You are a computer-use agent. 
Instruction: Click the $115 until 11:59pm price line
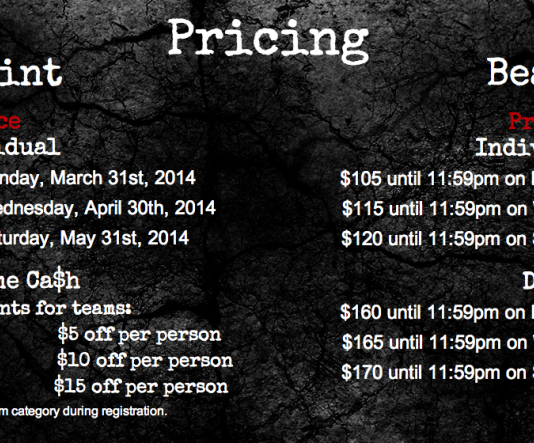click(438, 208)
